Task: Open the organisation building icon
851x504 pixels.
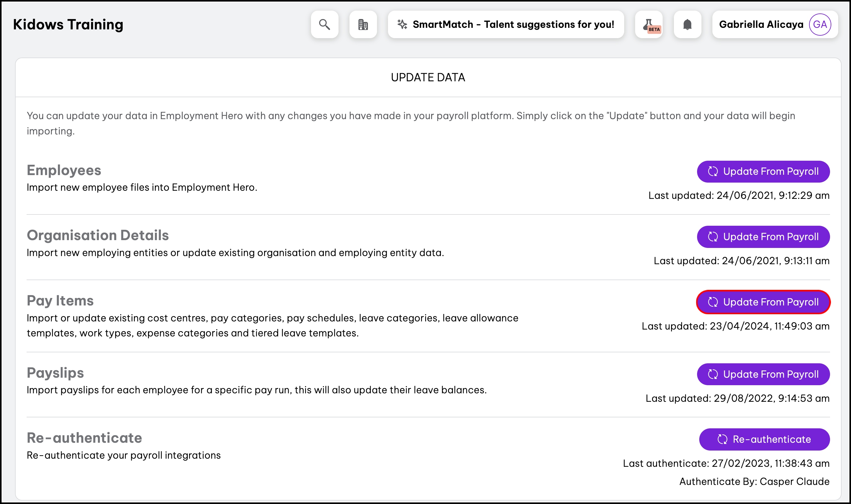Action: point(363,24)
